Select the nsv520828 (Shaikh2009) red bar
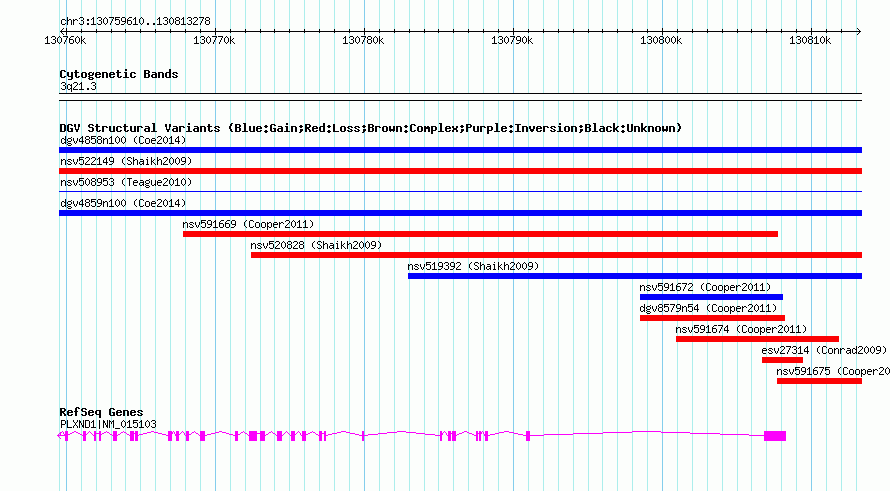This screenshot has width=890, height=491. 556,255
